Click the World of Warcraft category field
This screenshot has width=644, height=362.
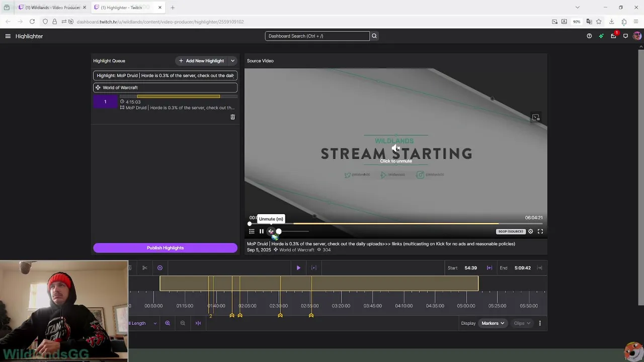pos(165,87)
